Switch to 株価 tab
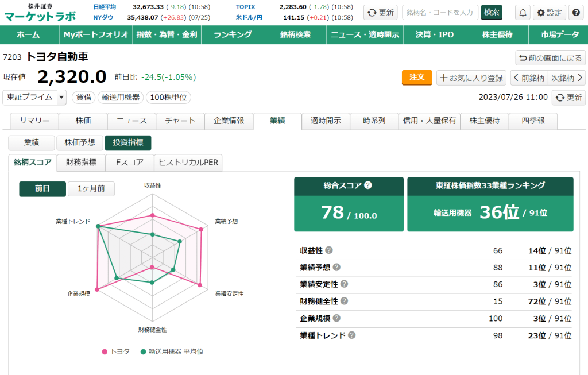 point(83,121)
